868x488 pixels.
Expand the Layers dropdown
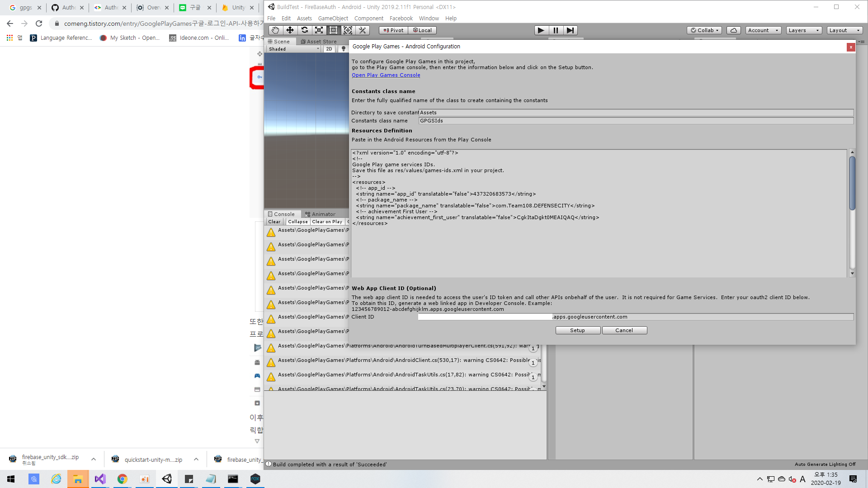pos(803,30)
